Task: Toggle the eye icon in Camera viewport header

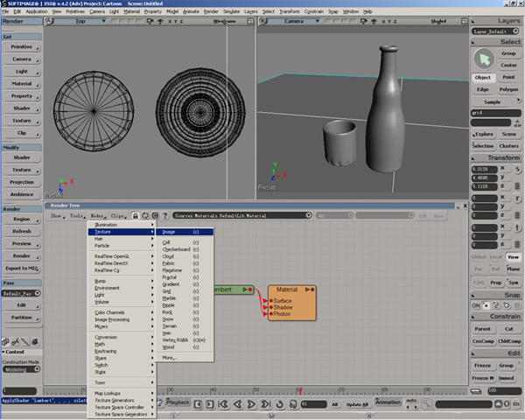Action: coord(374,21)
